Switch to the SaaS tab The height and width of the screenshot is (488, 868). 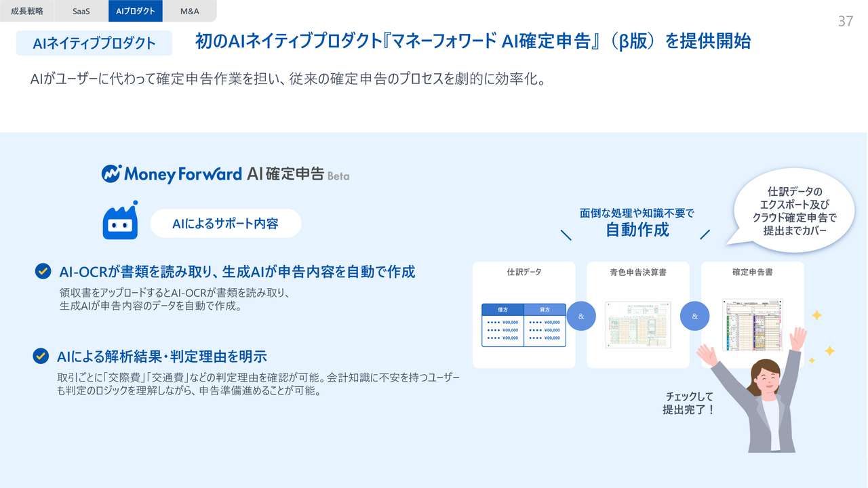click(x=81, y=11)
